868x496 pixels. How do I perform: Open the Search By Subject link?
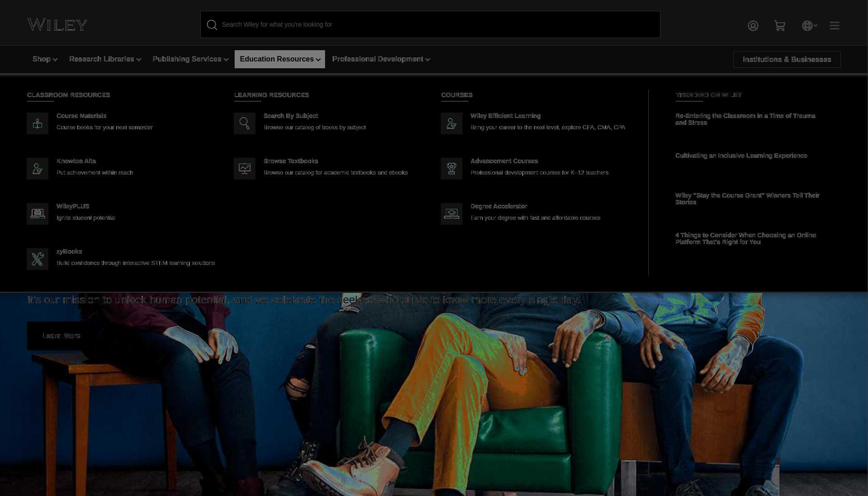[291, 116]
